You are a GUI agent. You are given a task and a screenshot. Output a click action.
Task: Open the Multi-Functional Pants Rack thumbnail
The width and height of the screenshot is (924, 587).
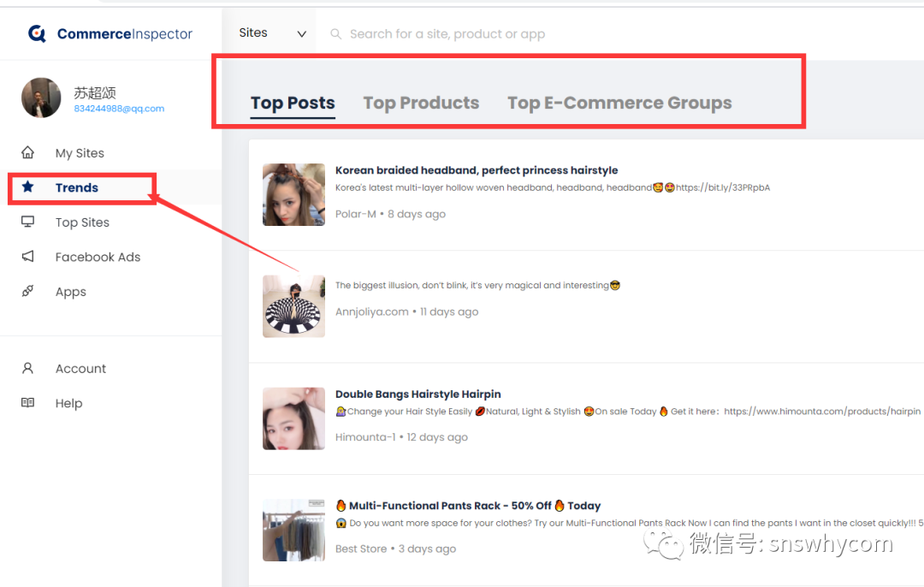293,530
